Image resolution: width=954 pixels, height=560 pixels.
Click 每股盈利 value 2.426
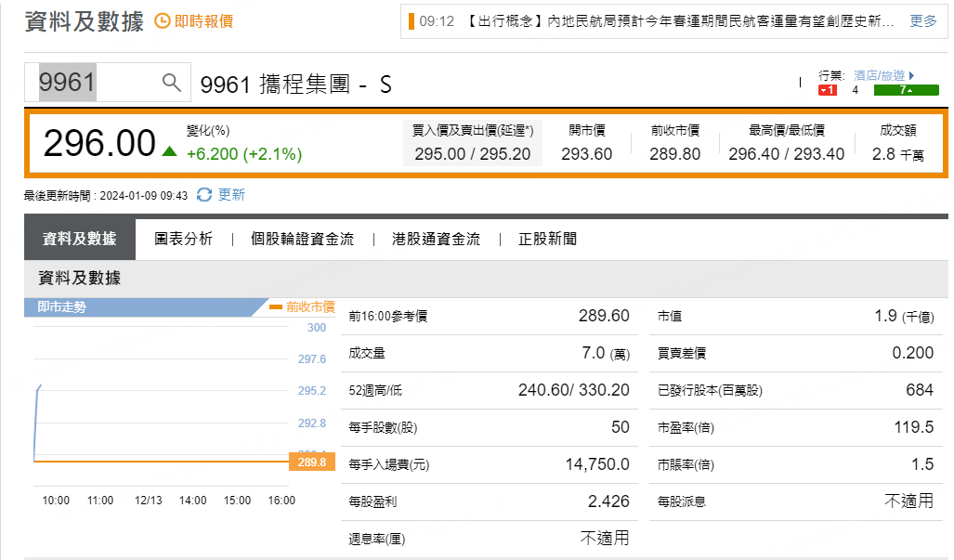[608, 501]
